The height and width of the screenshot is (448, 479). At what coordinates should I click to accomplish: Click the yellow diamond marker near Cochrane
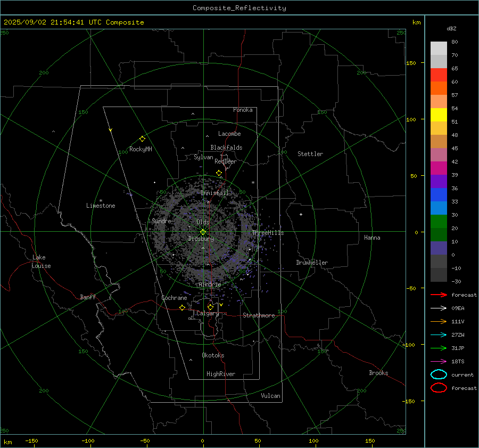(183, 307)
